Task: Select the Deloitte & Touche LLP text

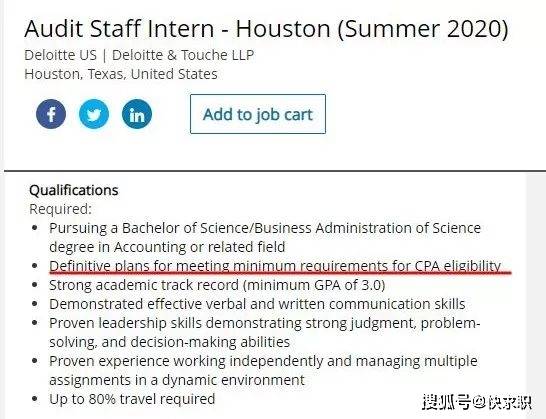Action: click(x=183, y=55)
